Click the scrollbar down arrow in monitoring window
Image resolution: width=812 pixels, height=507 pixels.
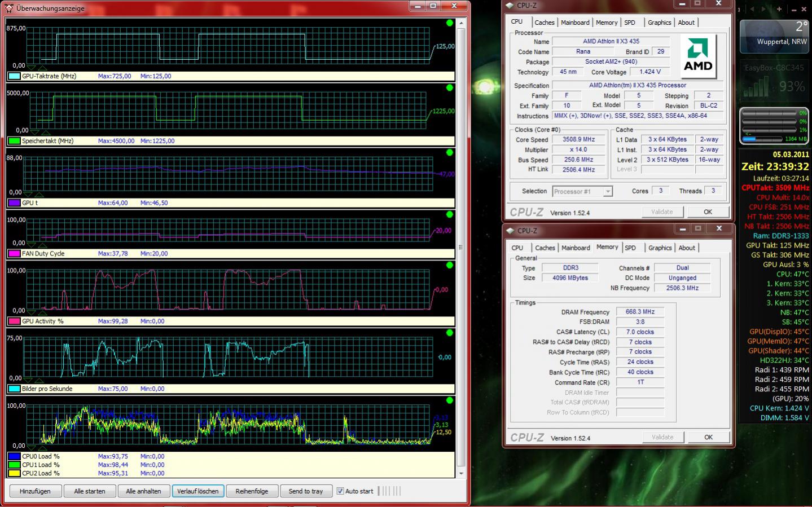(461, 473)
